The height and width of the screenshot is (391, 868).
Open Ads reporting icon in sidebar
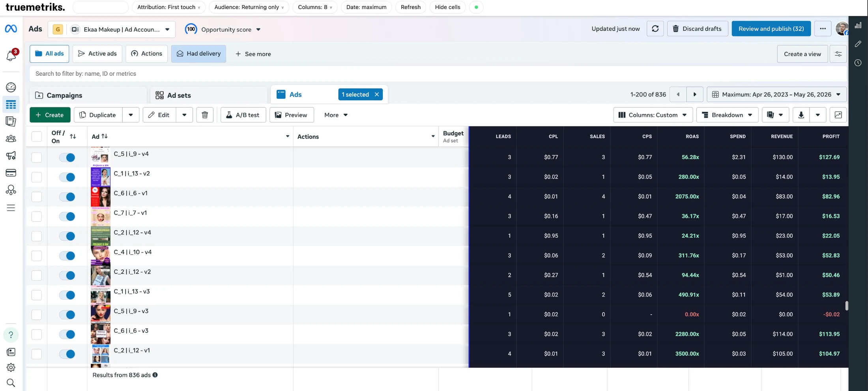point(11,122)
